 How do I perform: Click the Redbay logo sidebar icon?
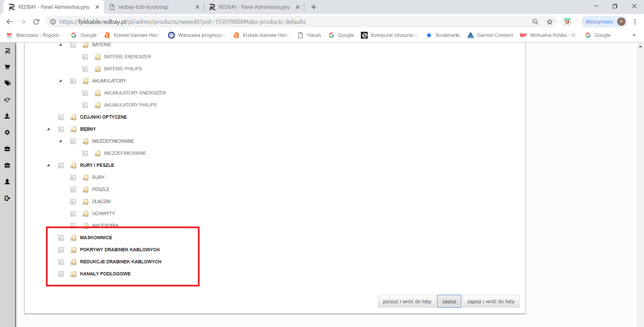click(7, 51)
